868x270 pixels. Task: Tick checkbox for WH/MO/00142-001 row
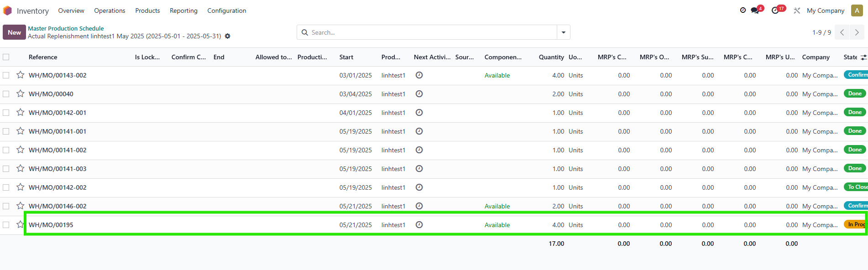(x=6, y=113)
